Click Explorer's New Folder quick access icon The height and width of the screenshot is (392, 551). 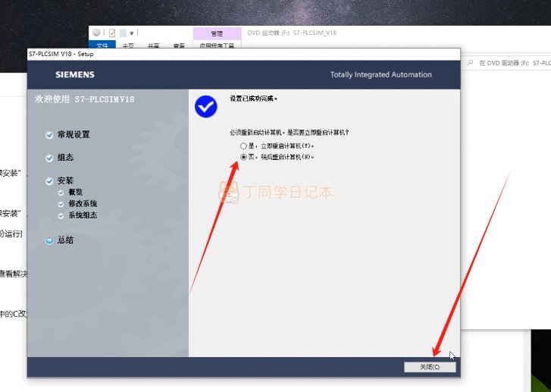123,33
